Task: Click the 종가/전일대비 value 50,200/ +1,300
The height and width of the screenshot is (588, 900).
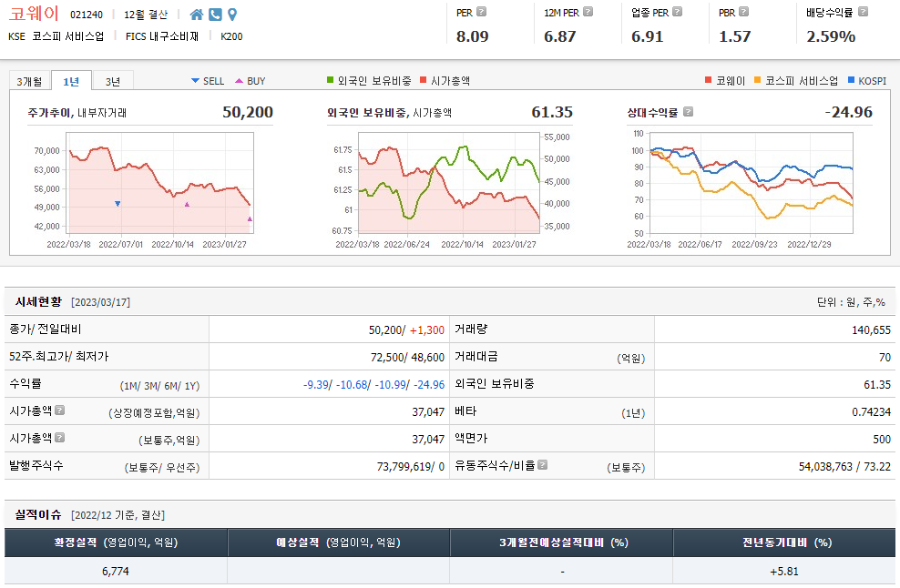Action: click(406, 329)
